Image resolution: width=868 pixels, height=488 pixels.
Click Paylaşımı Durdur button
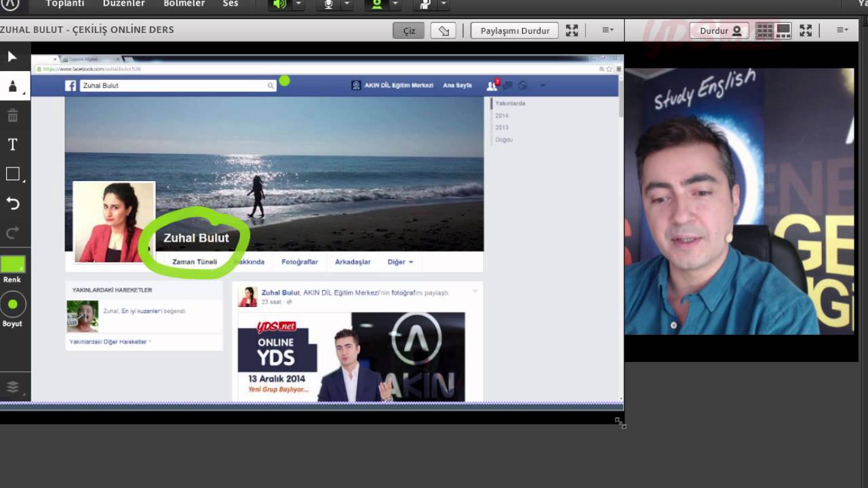[515, 30]
